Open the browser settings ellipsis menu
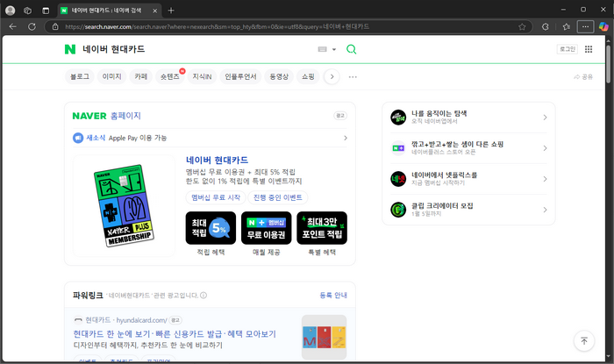 (x=585, y=26)
